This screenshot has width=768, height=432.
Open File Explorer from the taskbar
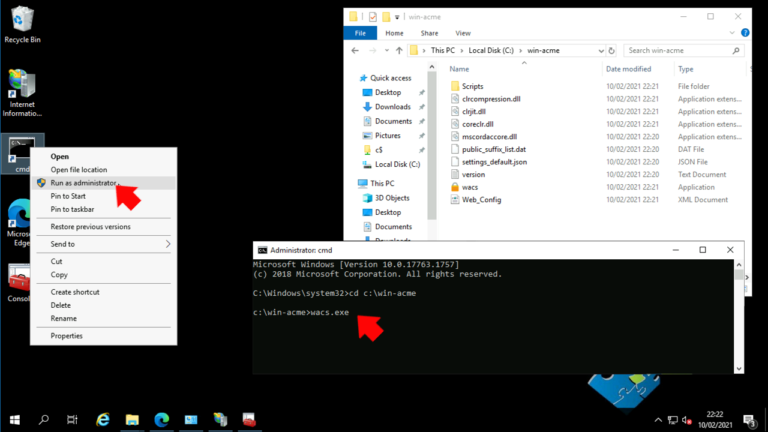[x=132, y=420]
